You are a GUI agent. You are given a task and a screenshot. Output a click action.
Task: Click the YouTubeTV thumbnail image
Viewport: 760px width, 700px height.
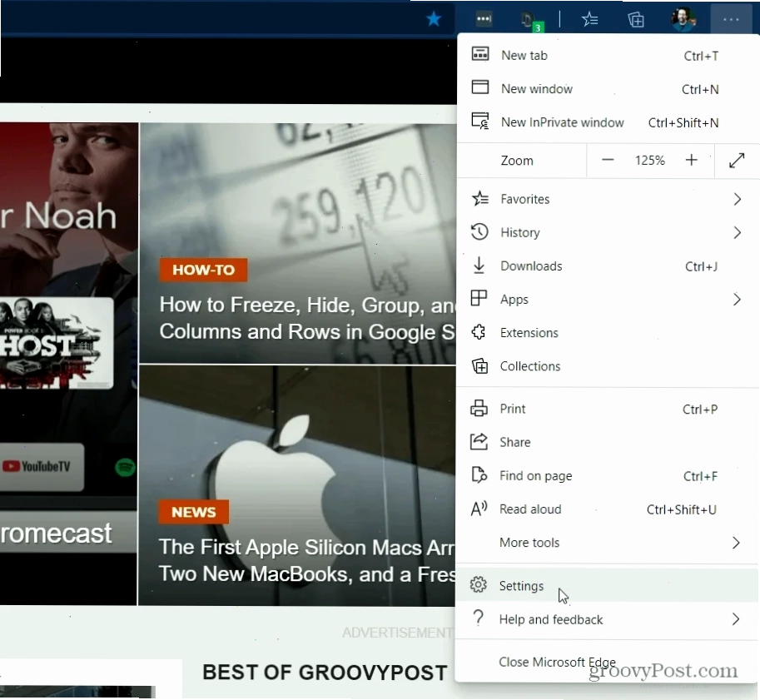(x=42, y=467)
